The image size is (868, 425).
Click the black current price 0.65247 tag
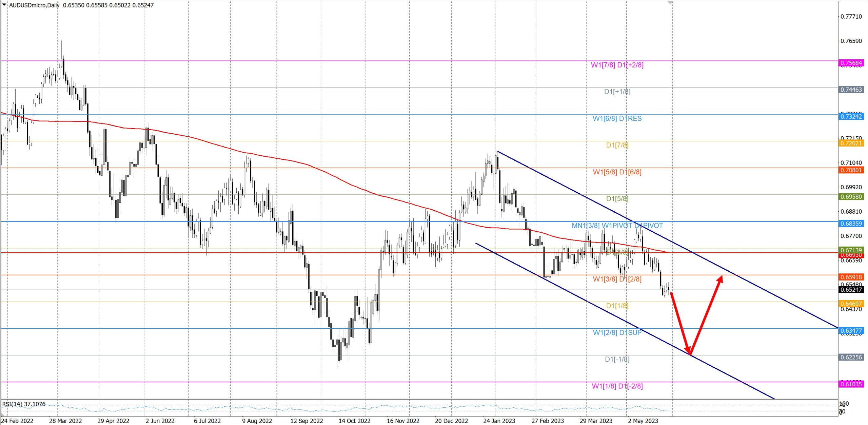(x=851, y=290)
